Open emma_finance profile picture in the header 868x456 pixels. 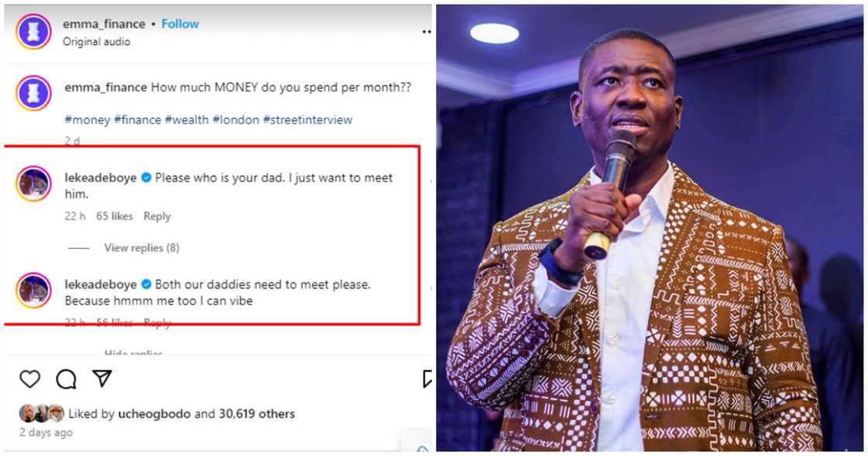click(x=33, y=32)
